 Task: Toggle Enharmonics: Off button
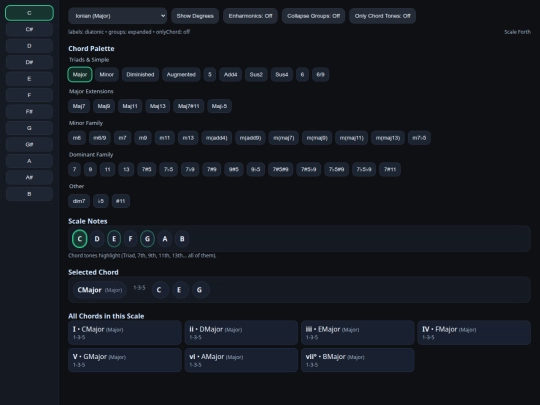point(250,16)
